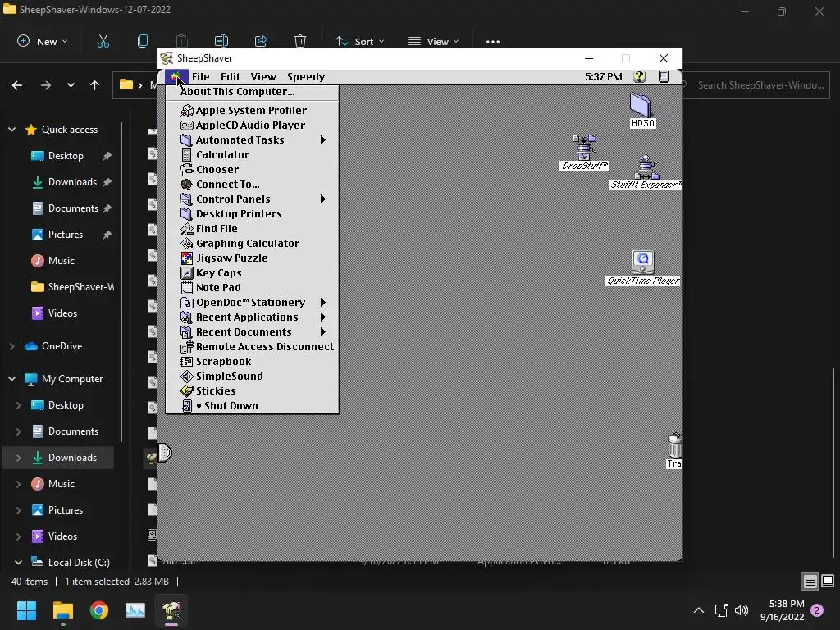
Task: Open the Scrapbook
Action: [252, 362]
